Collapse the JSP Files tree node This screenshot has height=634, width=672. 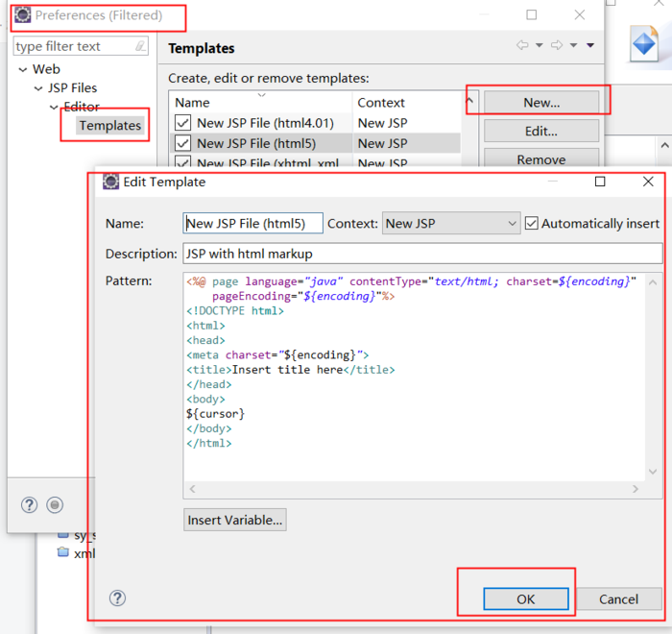38,88
